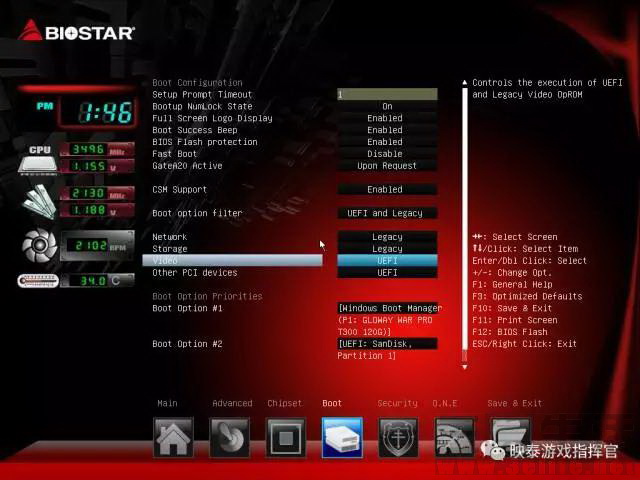Switch to the O.N.E tab label
This screenshot has width=640, height=480.
pos(444,403)
